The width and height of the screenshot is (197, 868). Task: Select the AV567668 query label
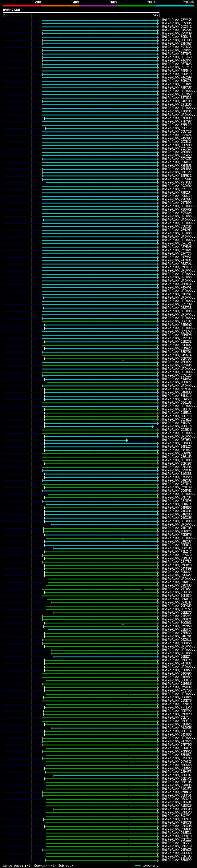11,10
